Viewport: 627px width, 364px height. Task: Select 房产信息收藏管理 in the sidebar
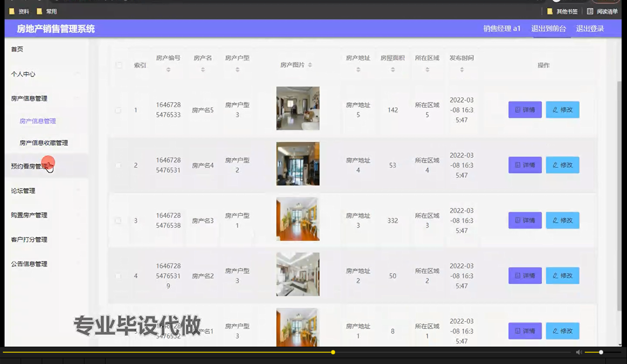[43, 143]
